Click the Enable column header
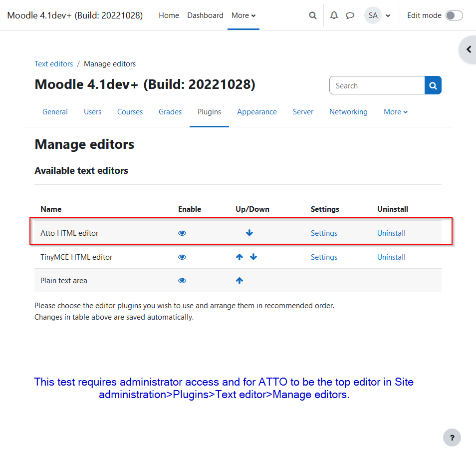The height and width of the screenshot is (459, 476). coord(190,209)
